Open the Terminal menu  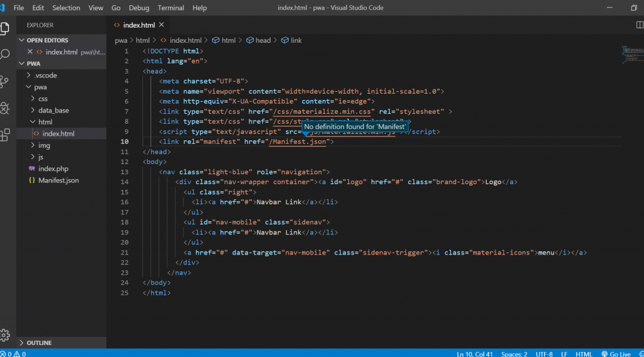pos(170,8)
